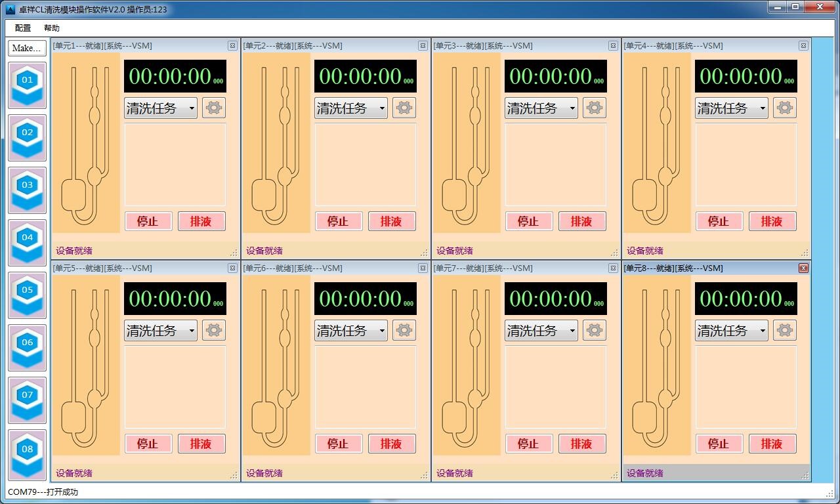Open gear settings for unit 1 panel

(x=213, y=108)
